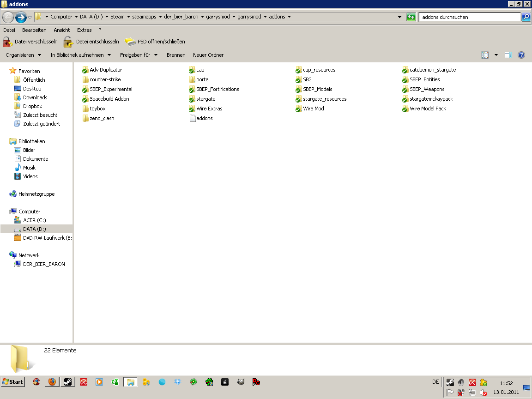Click the Brennen button

pyautogui.click(x=176, y=55)
